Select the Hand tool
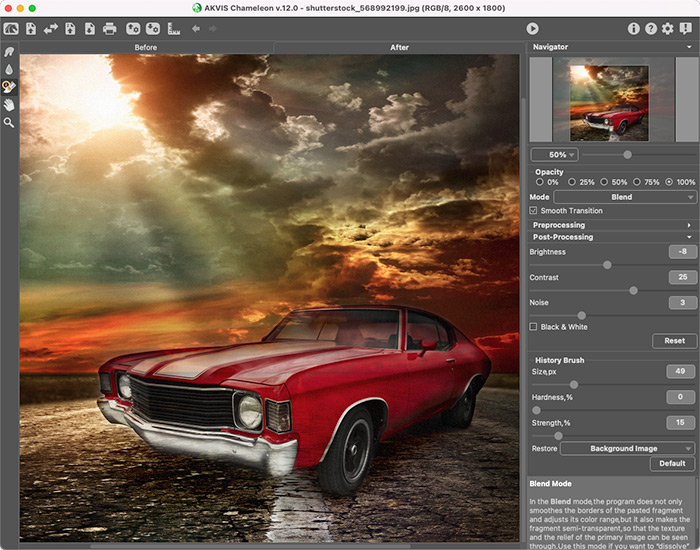Image resolution: width=700 pixels, height=550 pixels. (x=9, y=104)
